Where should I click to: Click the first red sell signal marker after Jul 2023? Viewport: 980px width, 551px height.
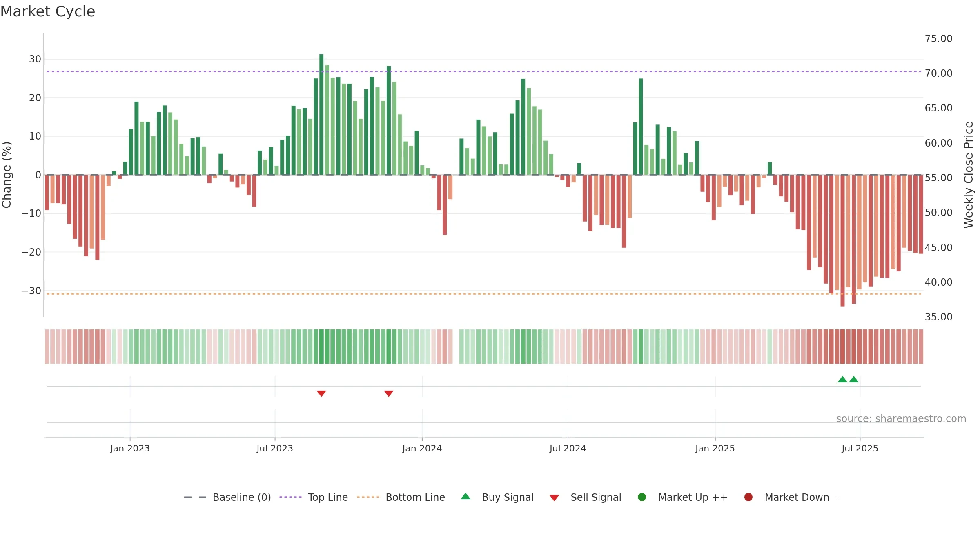coord(321,393)
